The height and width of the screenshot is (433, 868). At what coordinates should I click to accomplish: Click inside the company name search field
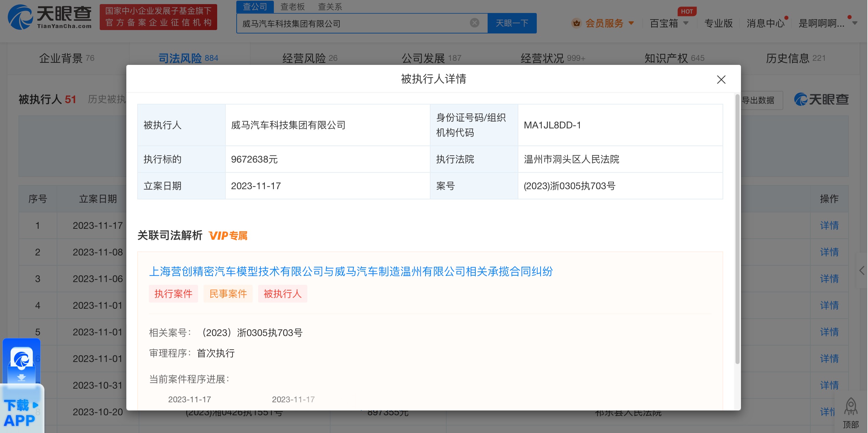(341, 23)
